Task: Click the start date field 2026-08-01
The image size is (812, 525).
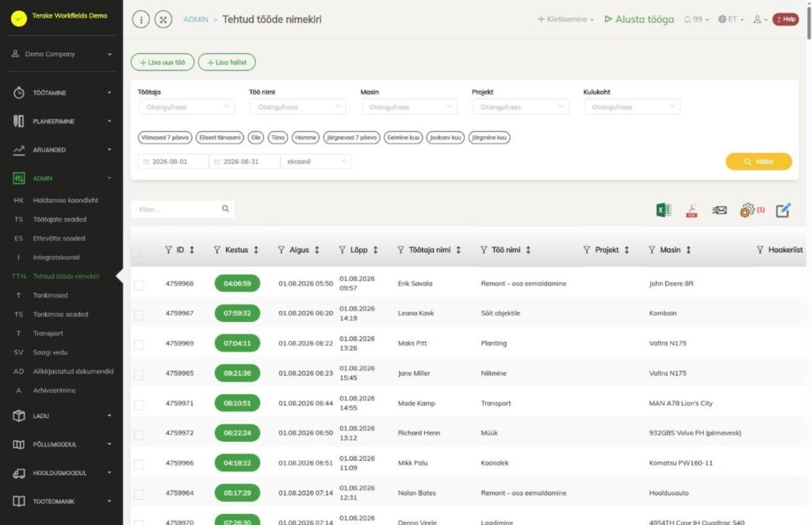Action: click(174, 162)
